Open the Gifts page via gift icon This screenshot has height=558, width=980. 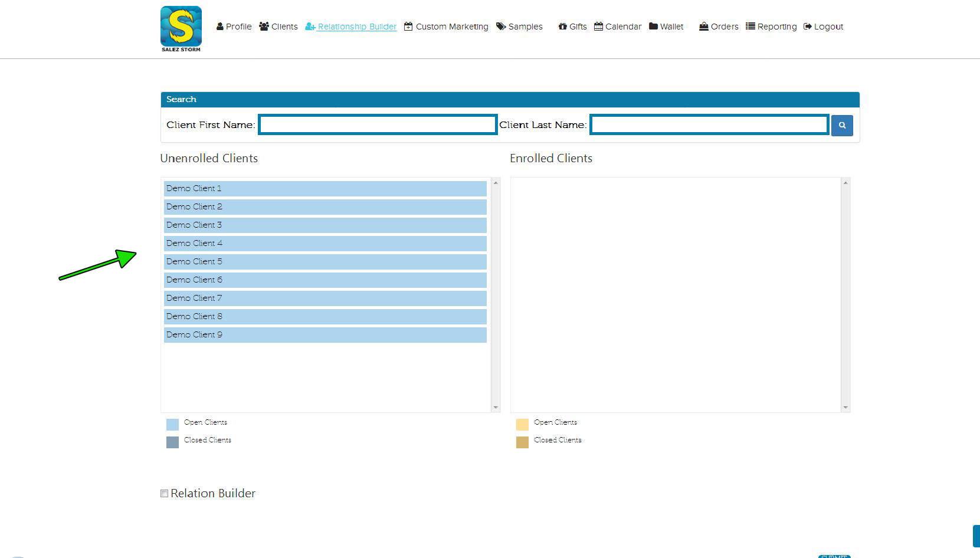(562, 27)
